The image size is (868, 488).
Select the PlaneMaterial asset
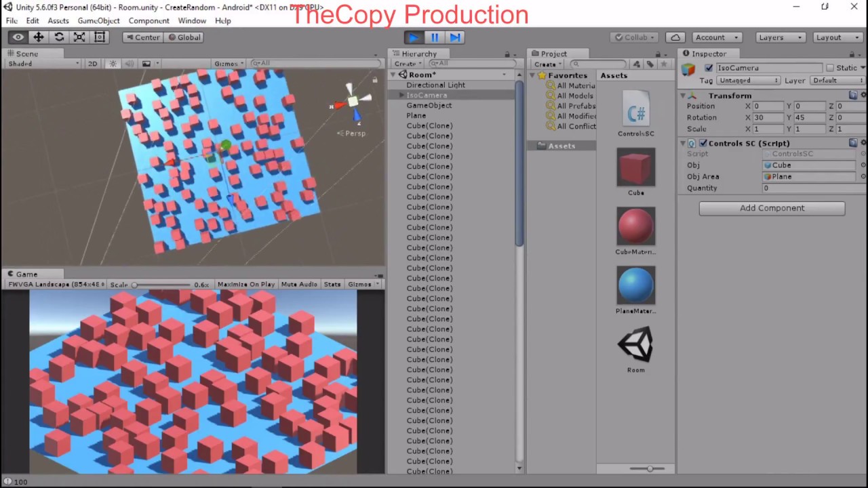[636, 290]
